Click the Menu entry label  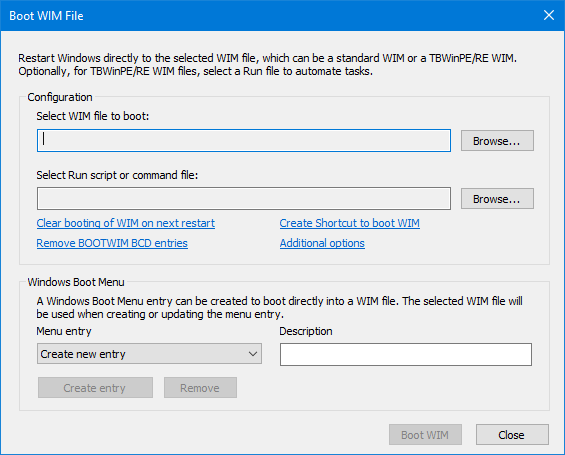(64, 331)
